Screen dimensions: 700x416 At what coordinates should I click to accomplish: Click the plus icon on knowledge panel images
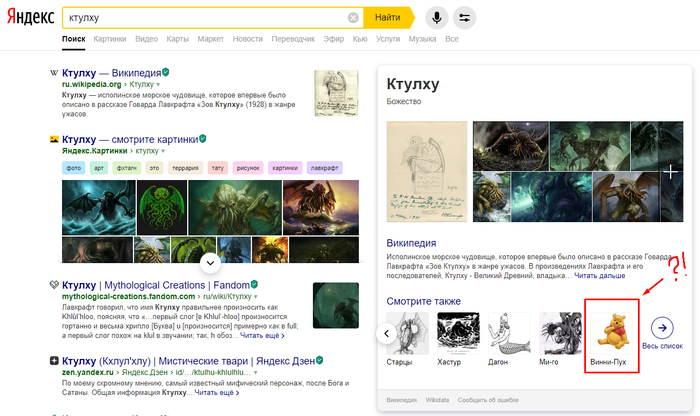tap(670, 172)
